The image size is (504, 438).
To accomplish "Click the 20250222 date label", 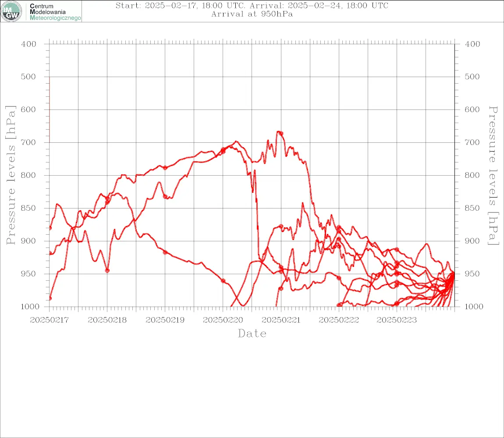I will (x=339, y=320).
